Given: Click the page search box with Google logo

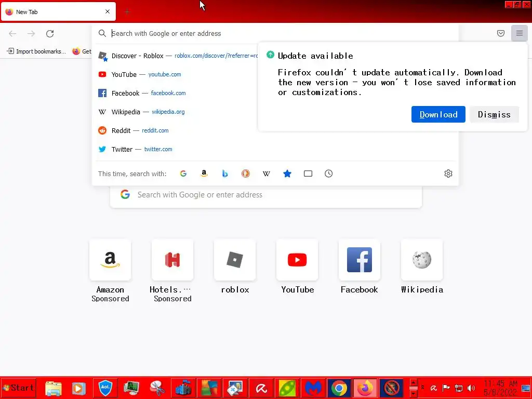Looking at the screenshot, I should [265, 195].
